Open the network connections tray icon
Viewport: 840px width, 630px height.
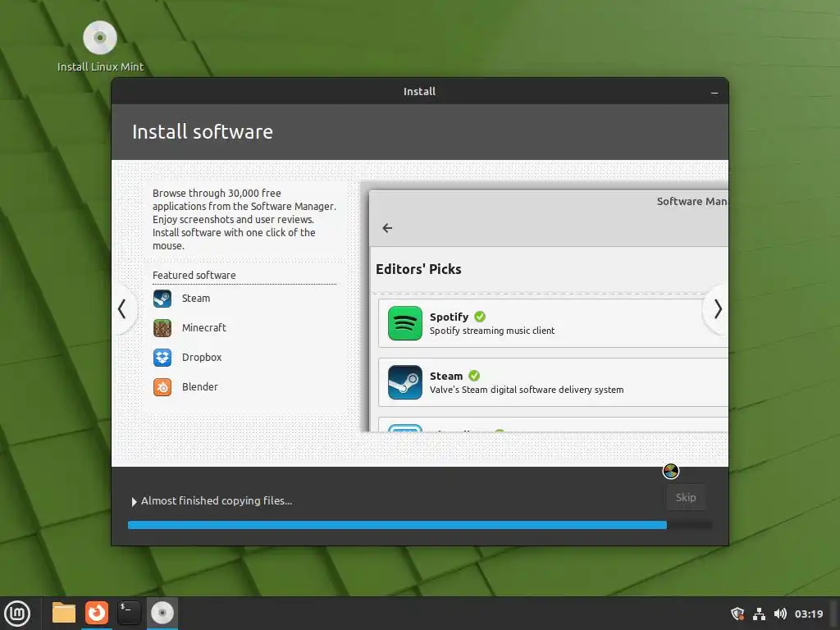tap(759, 614)
